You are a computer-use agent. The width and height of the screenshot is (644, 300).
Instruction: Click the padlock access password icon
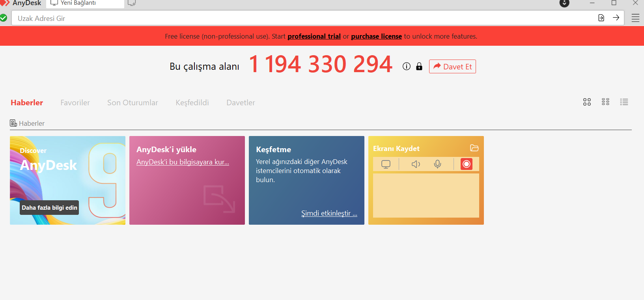pos(419,66)
